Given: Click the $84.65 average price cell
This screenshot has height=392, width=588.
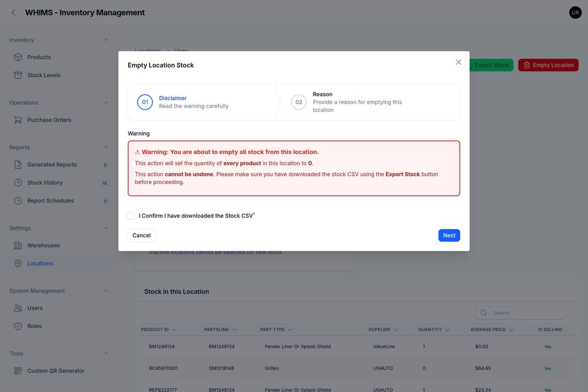Looking at the screenshot, I should point(483,368).
